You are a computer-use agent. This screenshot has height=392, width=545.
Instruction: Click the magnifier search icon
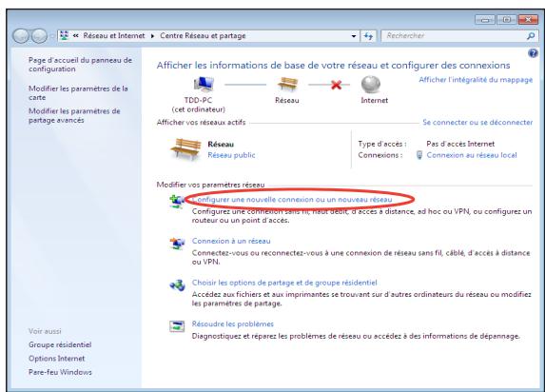(x=531, y=36)
